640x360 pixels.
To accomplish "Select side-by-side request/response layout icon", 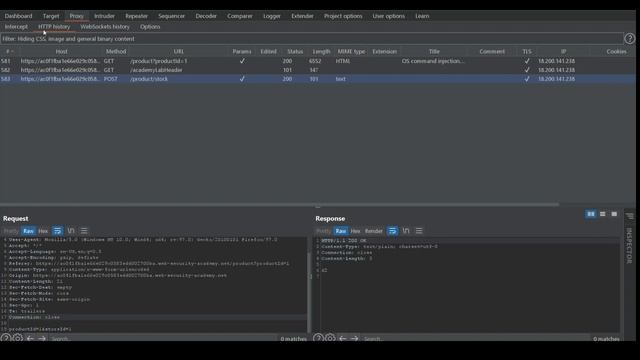I will click(x=591, y=214).
